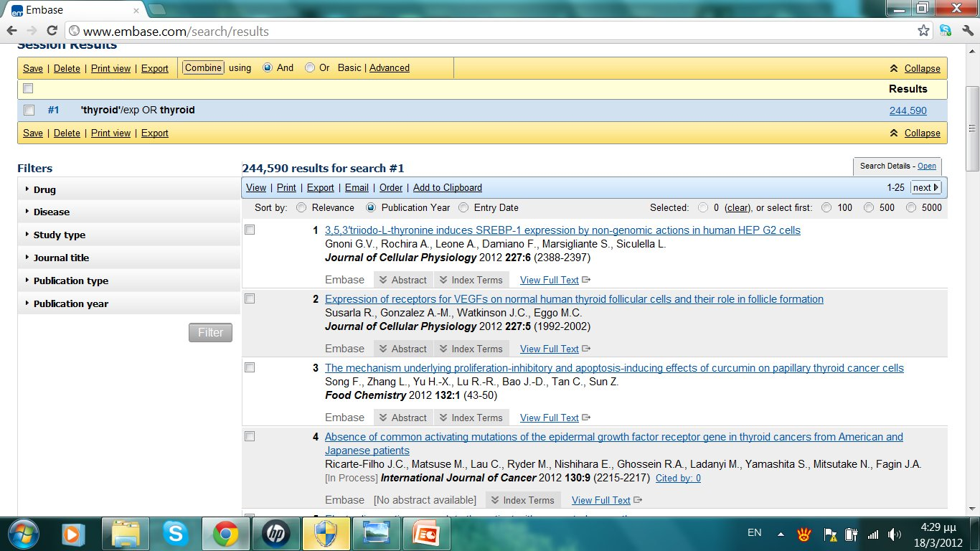Select checkbox for result 4
Image resolution: width=980 pixels, height=551 pixels.
click(250, 436)
